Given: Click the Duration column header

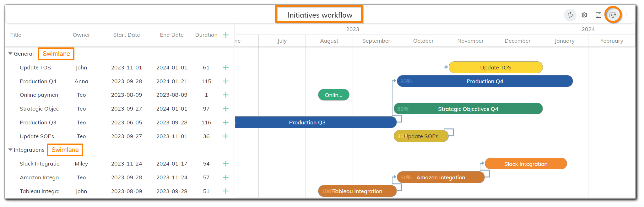Looking at the screenshot, I should coord(206,35).
